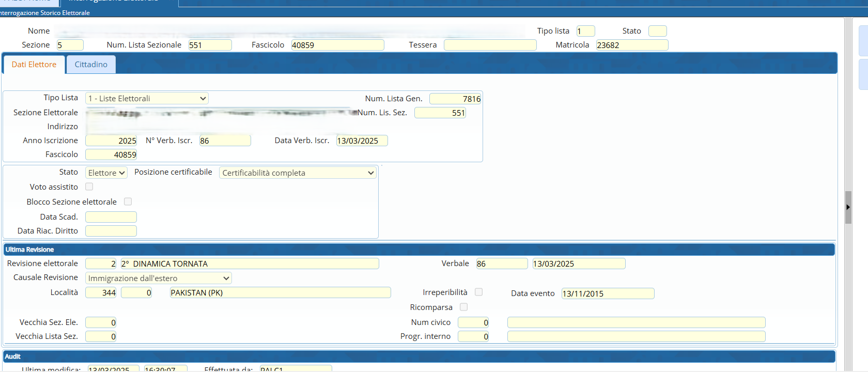Viewport: 868px width, 372px height.
Task: Click the Matricola field showing 23682
Action: click(x=631, y=45)
